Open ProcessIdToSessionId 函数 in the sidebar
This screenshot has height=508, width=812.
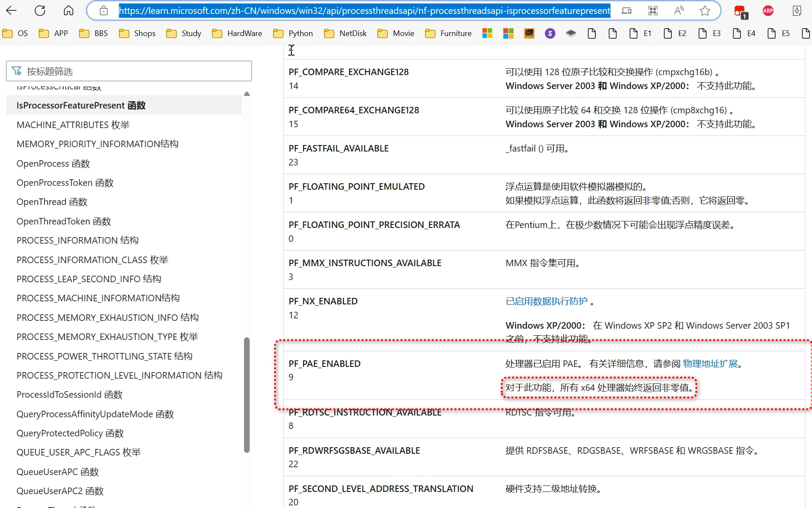(69, 395)
